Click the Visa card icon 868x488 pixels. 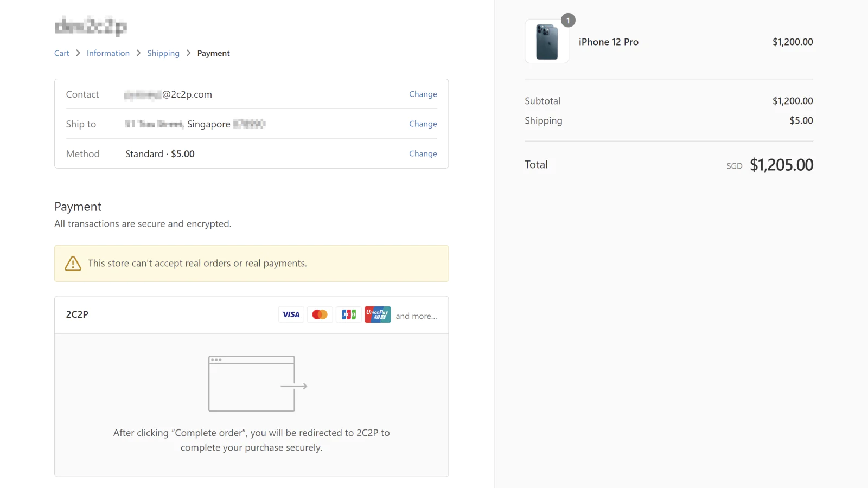click(291, 314)
